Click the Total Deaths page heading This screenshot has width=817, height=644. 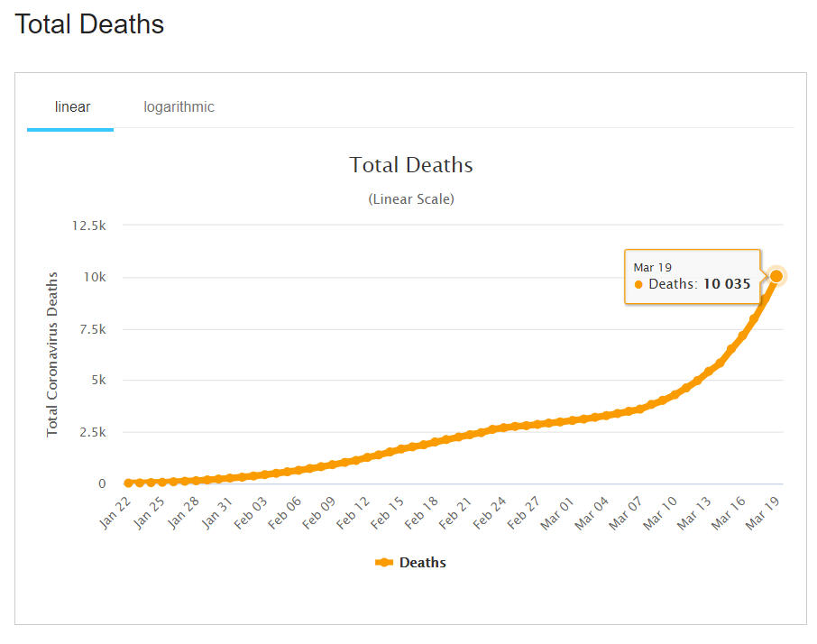[89, 24]
